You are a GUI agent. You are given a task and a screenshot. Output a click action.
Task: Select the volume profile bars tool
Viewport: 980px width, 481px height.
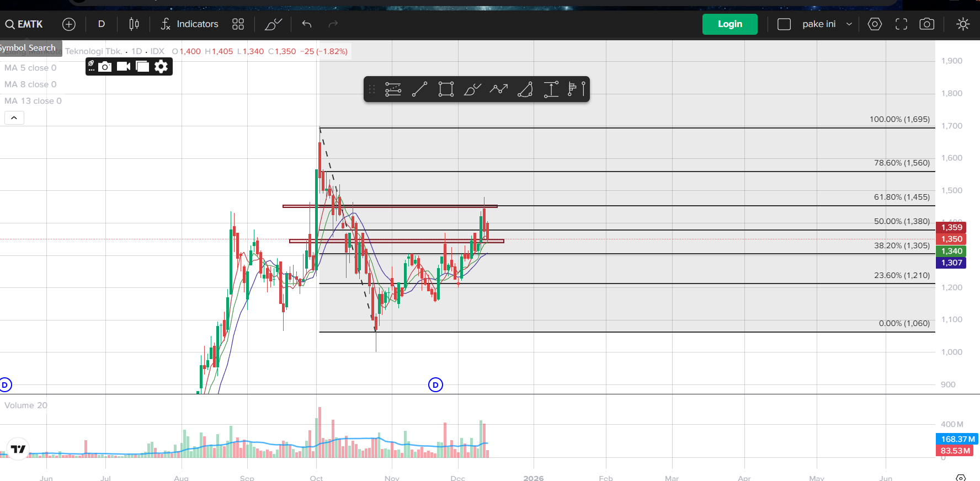point(572,89)
